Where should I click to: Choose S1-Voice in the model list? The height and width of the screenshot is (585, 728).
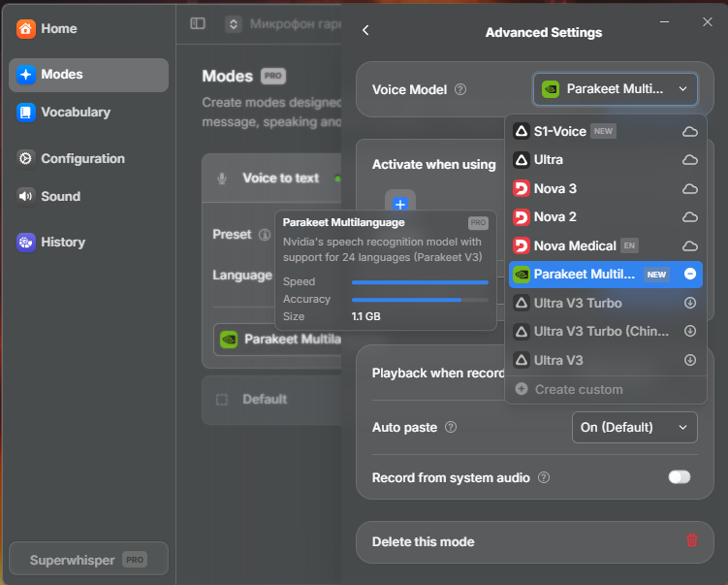pyautogui.click(x=559, y=131)
